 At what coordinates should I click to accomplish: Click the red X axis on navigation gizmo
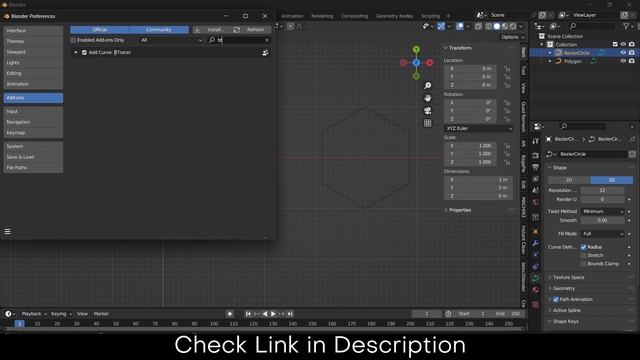coord(429,62)
